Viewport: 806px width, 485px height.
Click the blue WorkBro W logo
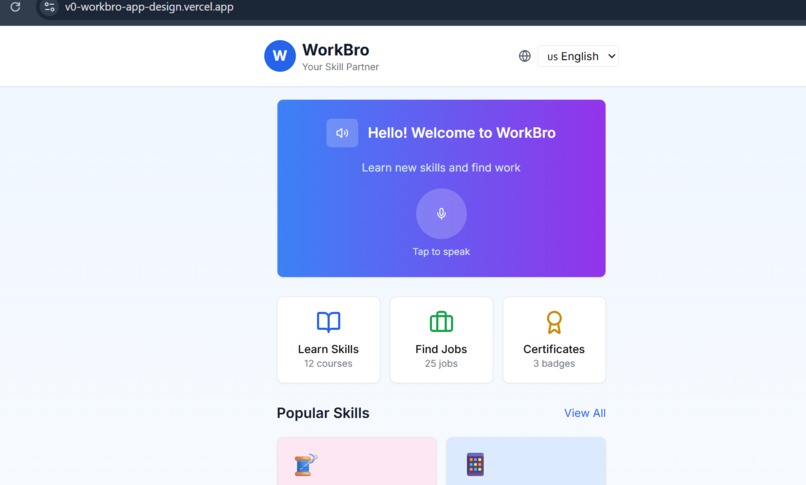(280, 56)
